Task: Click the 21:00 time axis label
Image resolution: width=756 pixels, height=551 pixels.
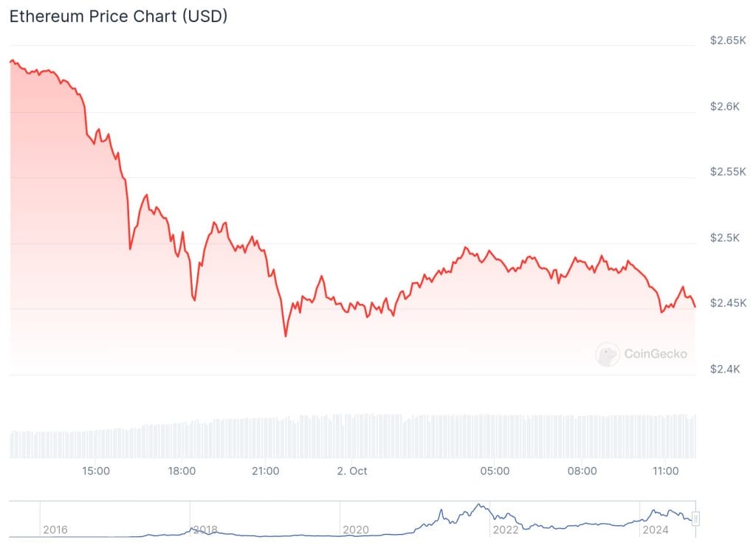Action: pos(266,471)
